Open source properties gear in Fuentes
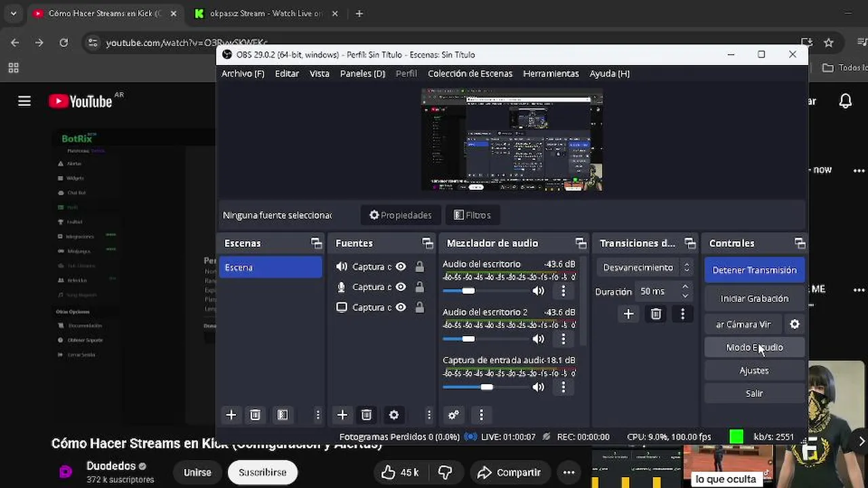Image resolution: width=868 pixels, height=488 pixels. (394, 415)
